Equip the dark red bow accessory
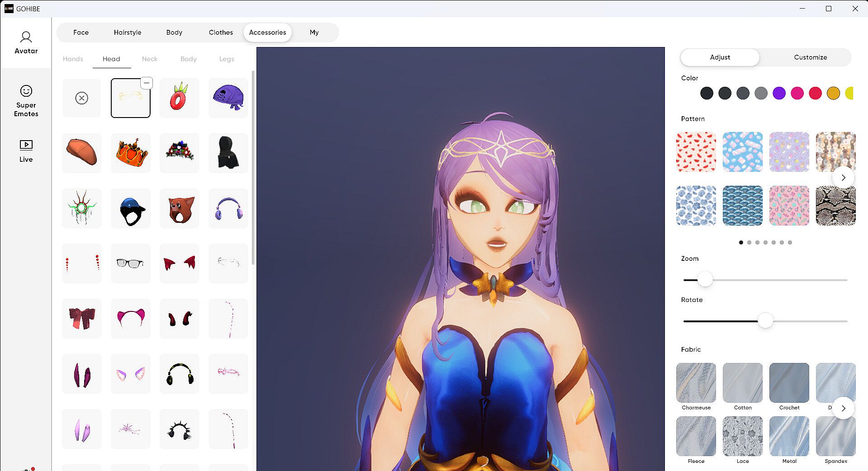The image size is (868, 471). click(x=82, y=319)
